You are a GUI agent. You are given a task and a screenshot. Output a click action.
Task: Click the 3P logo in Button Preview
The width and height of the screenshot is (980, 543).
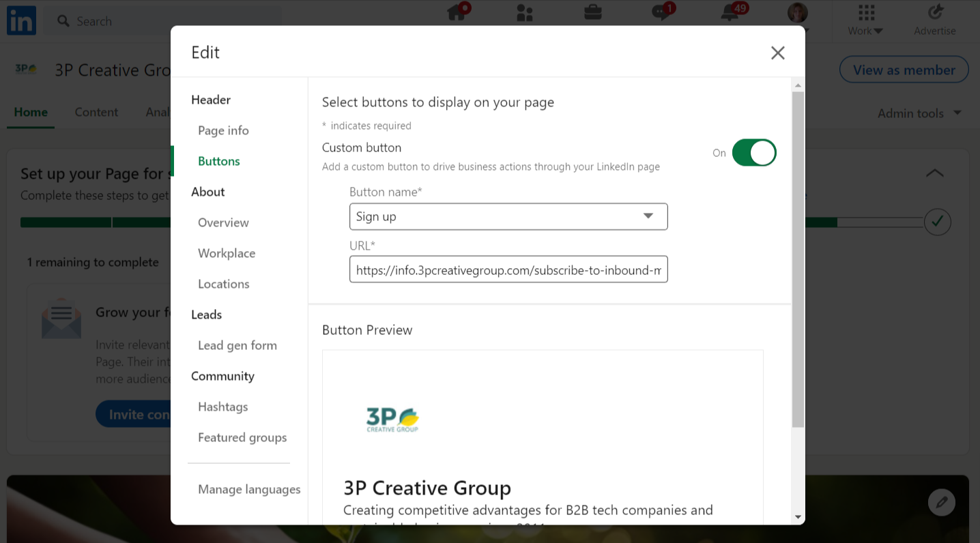tap(392, 420)
